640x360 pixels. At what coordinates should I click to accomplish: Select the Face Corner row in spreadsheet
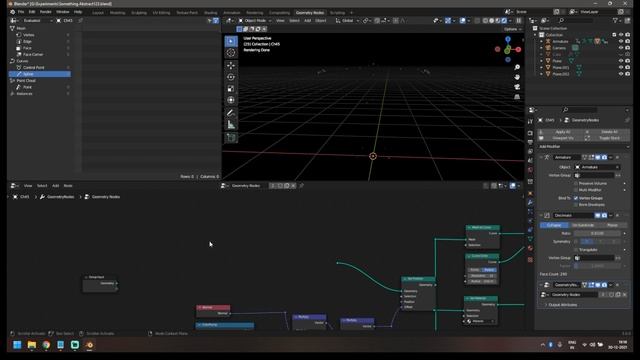(x=40, y=54)
